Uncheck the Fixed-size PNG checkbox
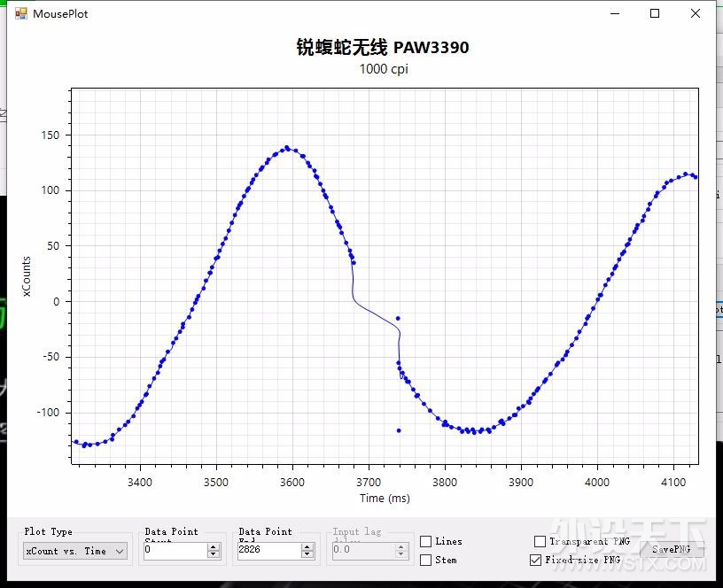Viewport: 723px width, 588px height. point(535,560)
